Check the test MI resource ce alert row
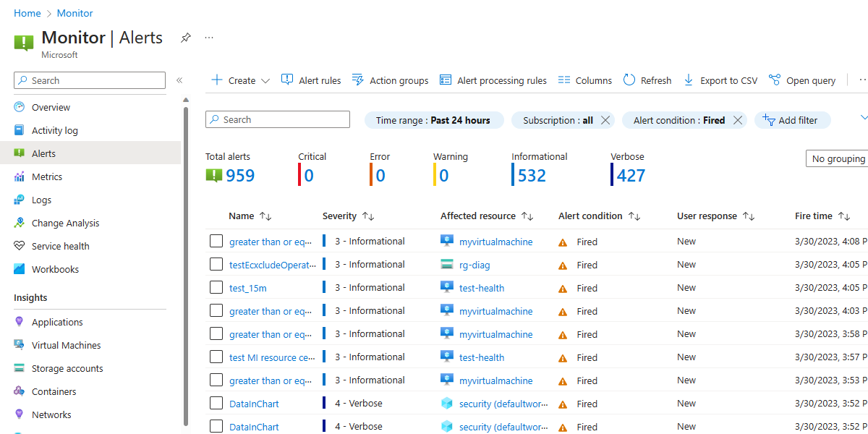The width and height of the screenshot is (868, 434). click(x=216, y=357)
